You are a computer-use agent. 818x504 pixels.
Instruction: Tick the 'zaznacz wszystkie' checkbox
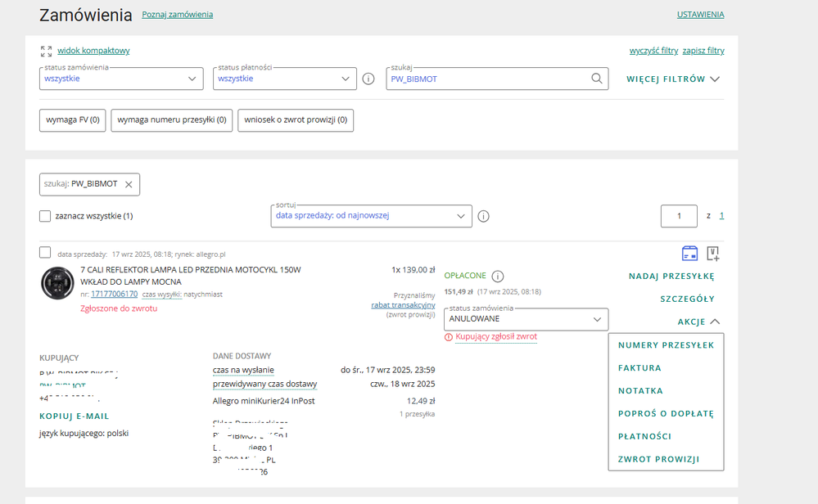click(45, 216)
